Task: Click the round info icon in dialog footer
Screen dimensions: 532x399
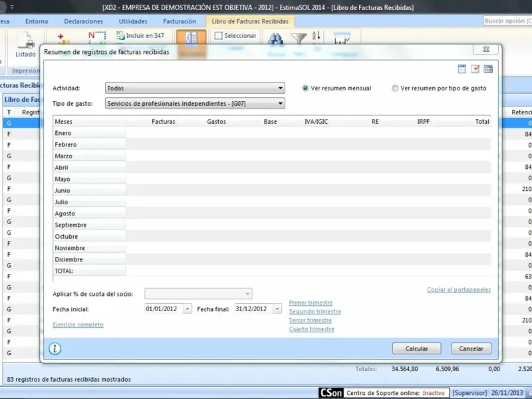Action: click(x=55, y=348)
